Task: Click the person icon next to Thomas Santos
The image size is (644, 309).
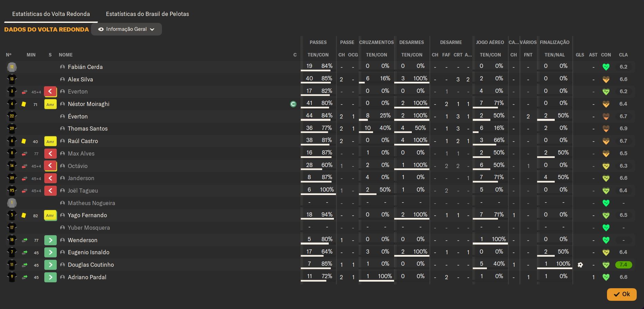Action: point(62,129)
